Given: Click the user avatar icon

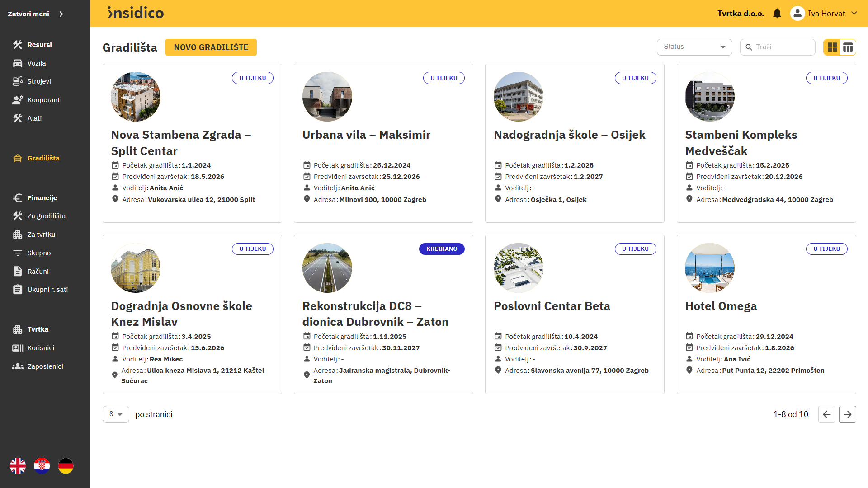Looking at the screenshot, I should click(797, 14).
